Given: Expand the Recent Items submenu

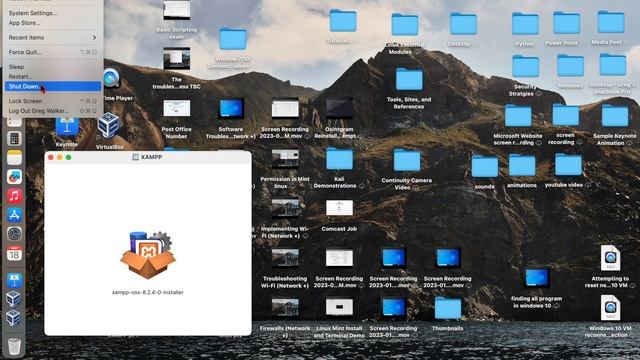Looking at the screenshot, I should [52, 38].
